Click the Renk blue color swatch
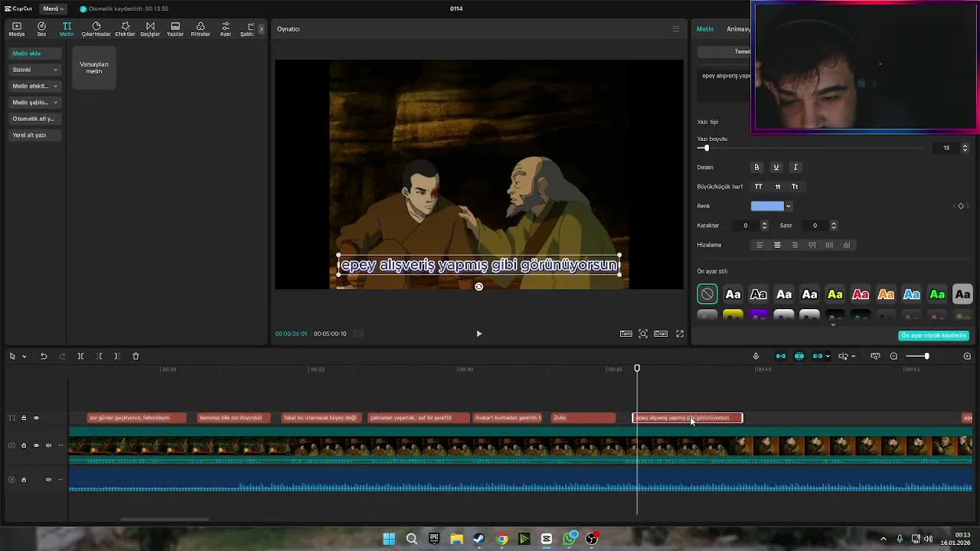The width and height of the screenshot is (980, 551). click(x=767, y=206)
